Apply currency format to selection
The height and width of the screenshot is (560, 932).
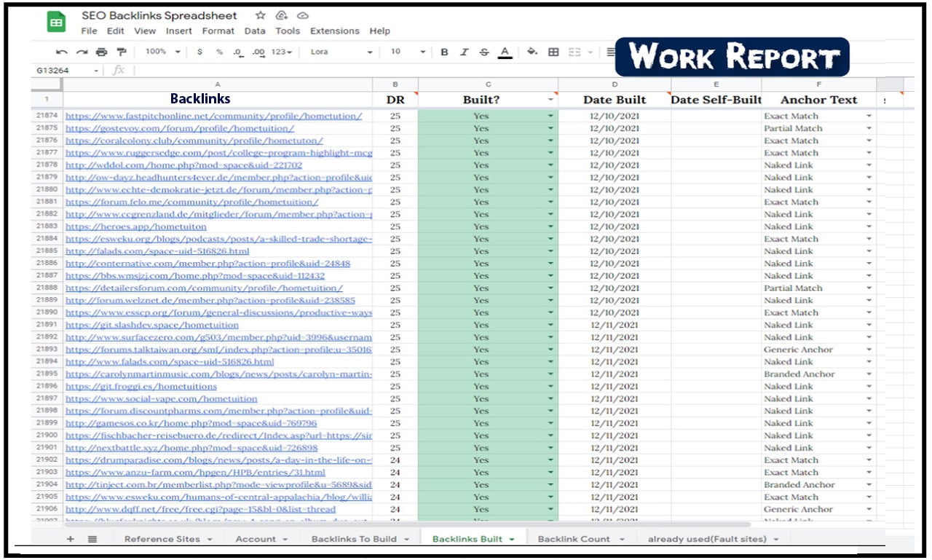[x=200, y=52]
